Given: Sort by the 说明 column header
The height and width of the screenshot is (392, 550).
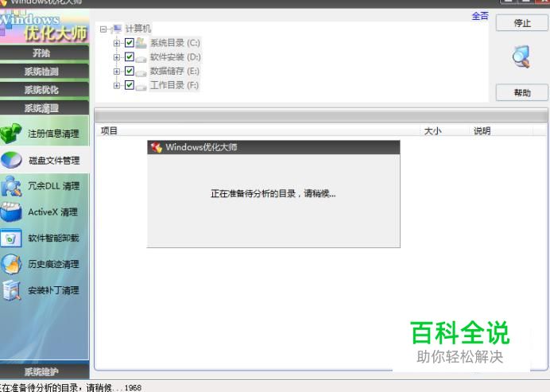Looking at the screenshot, I should pyautogui.click(x=501, y=131).
